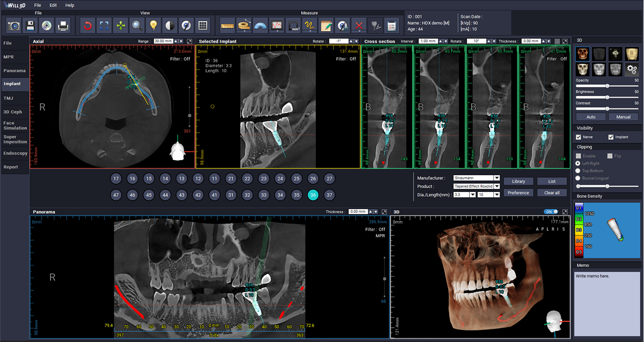Viewport: 644px width, 342px height.
Task: Click the Library button
Action: point(519,182)
